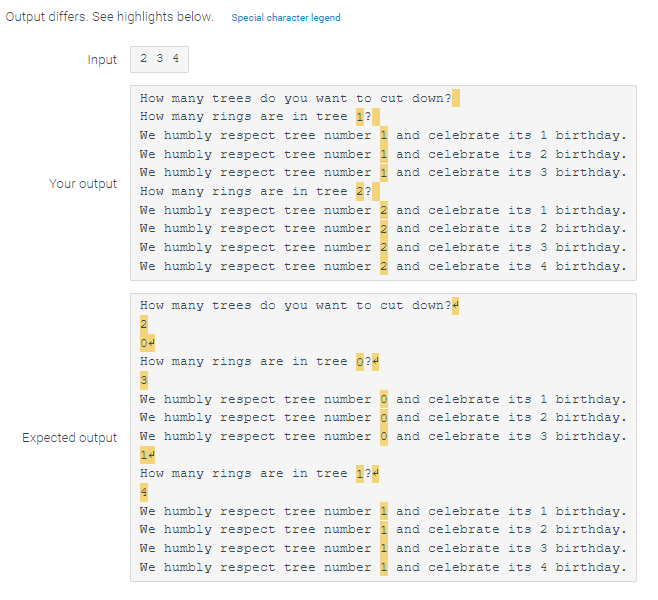Click the Input box showing 2 3 4
658x600 pixels.
(x=159, y=59)
